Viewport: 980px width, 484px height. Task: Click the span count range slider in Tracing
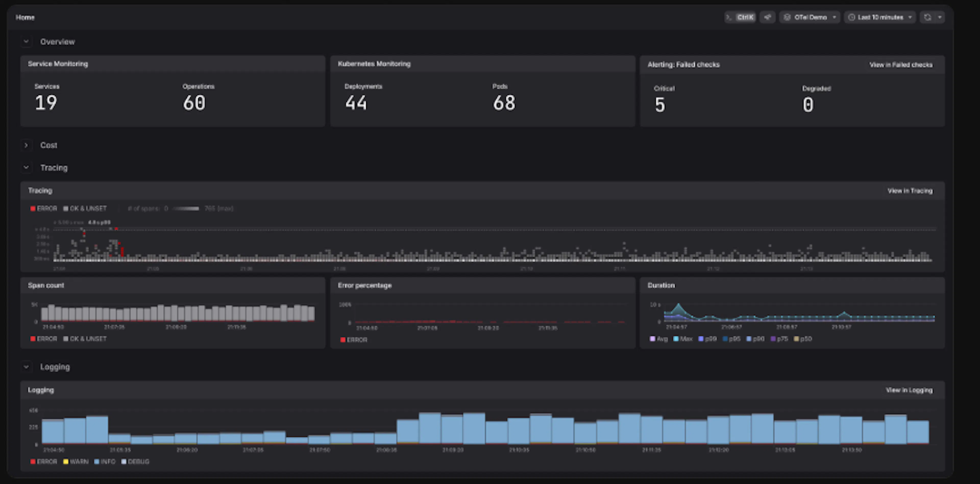pyautogui.click(x=186, y=209)
